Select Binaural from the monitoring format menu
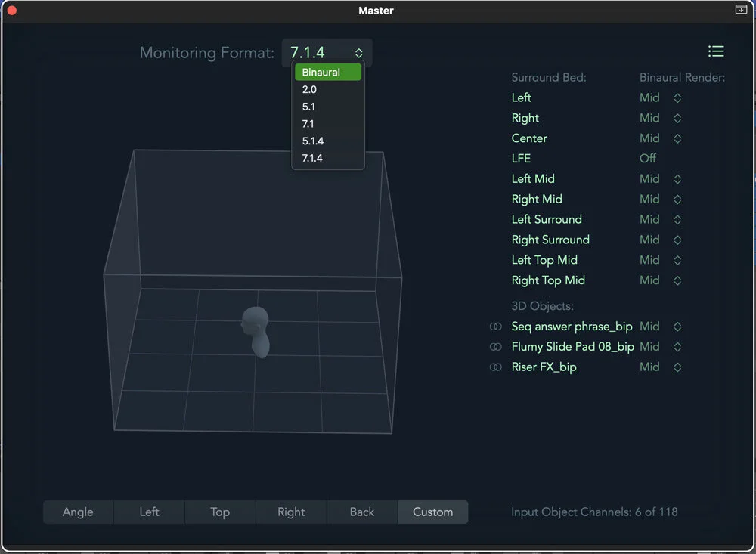 coord(328,73)
